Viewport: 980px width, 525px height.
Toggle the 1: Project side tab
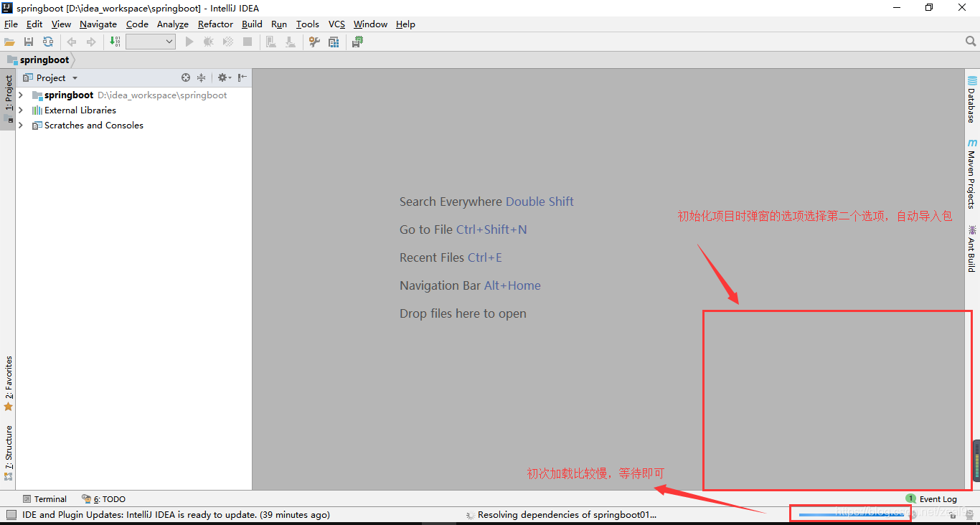click(x=8, y=100)
